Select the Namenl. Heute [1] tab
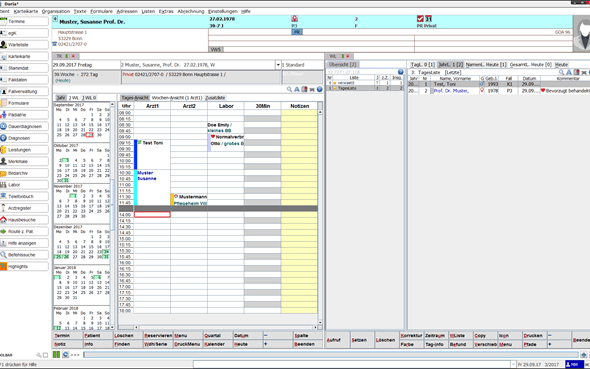The width and height of the screenshot is (590, 369). [486, 65]
